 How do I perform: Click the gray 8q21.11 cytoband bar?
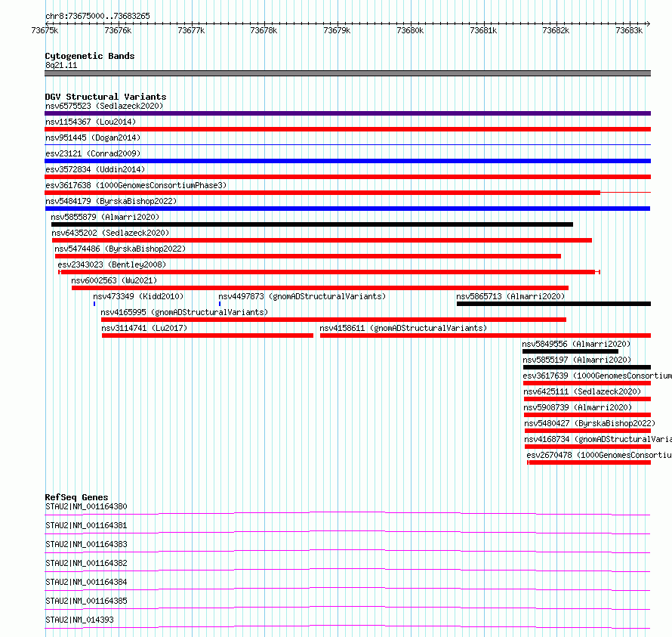click(x=347, y=73)
